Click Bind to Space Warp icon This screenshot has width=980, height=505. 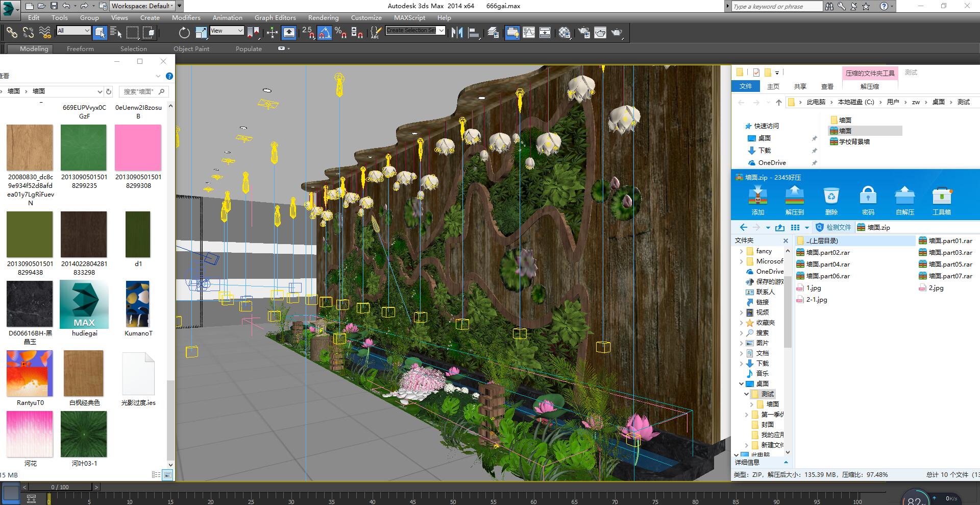click(x=45, y=33)
